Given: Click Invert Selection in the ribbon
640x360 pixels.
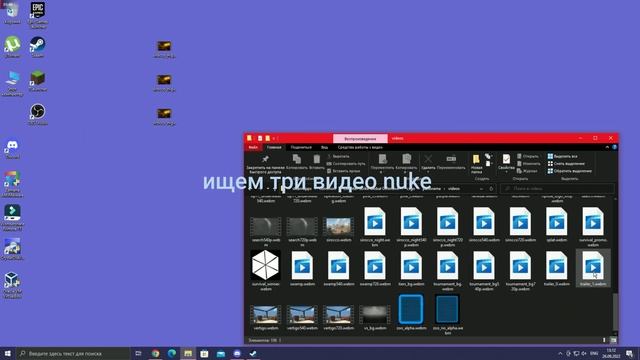Looking at the screenshot, I should 569,171.
